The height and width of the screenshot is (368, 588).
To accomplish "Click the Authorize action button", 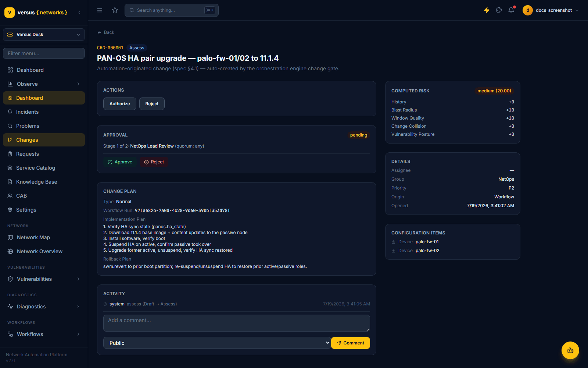I will coord(120,104).
